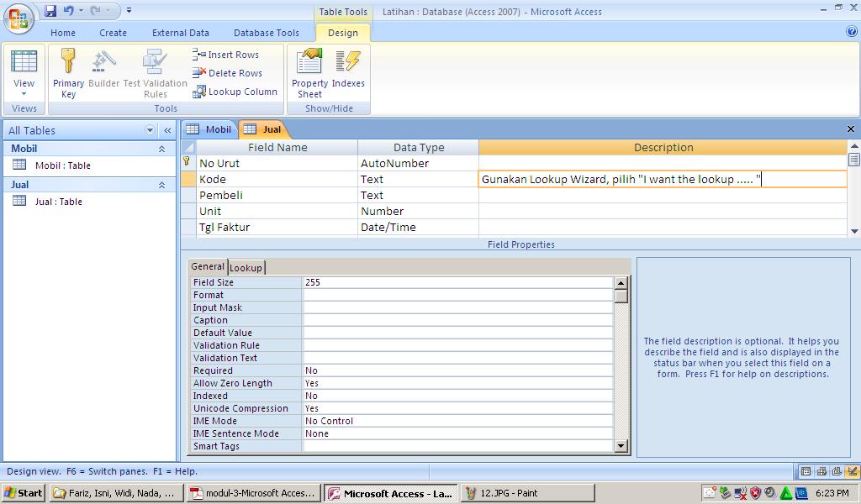Select Design View status bar icon
The height and width of the screenshot is (504, 861).
(x=852, y=471)
